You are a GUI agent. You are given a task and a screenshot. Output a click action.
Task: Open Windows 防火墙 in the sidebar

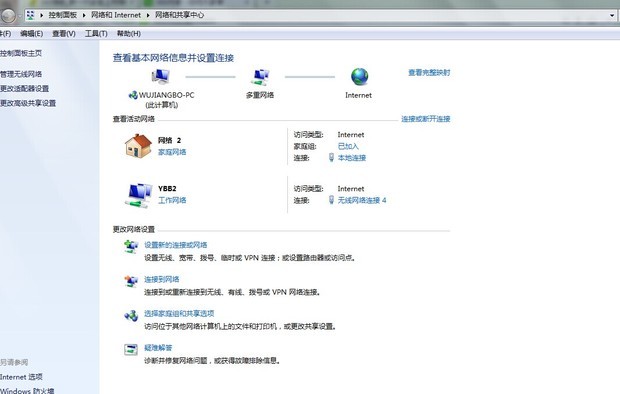tap(27, 391)
